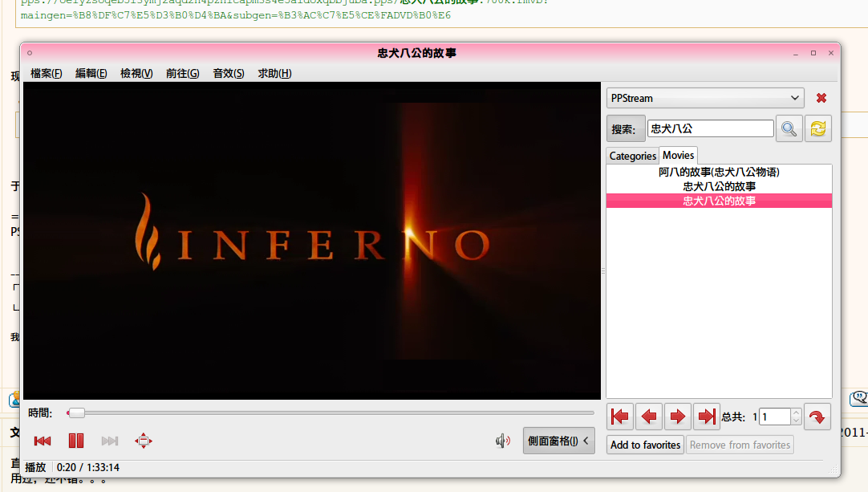868x492 pixels.
Task: Open the 檢視(V) menu
Action: [x=136, y=74]
